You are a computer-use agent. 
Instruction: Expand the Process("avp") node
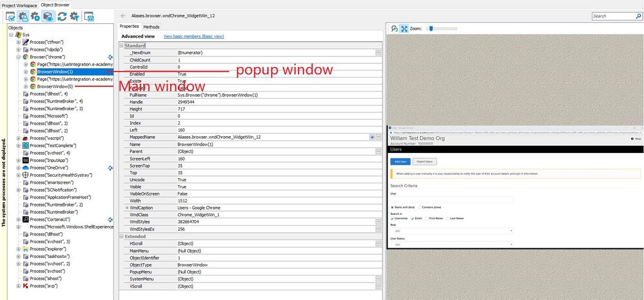point(19,286)
